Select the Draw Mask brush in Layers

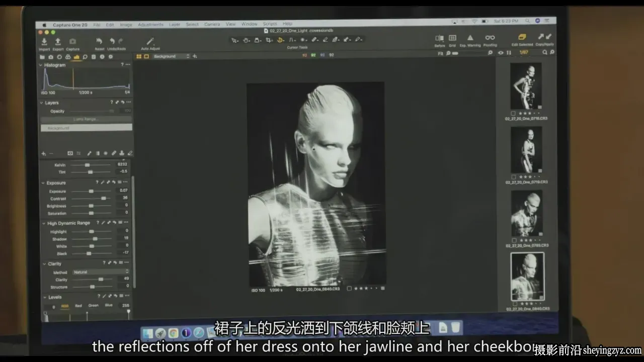point(89,153)
